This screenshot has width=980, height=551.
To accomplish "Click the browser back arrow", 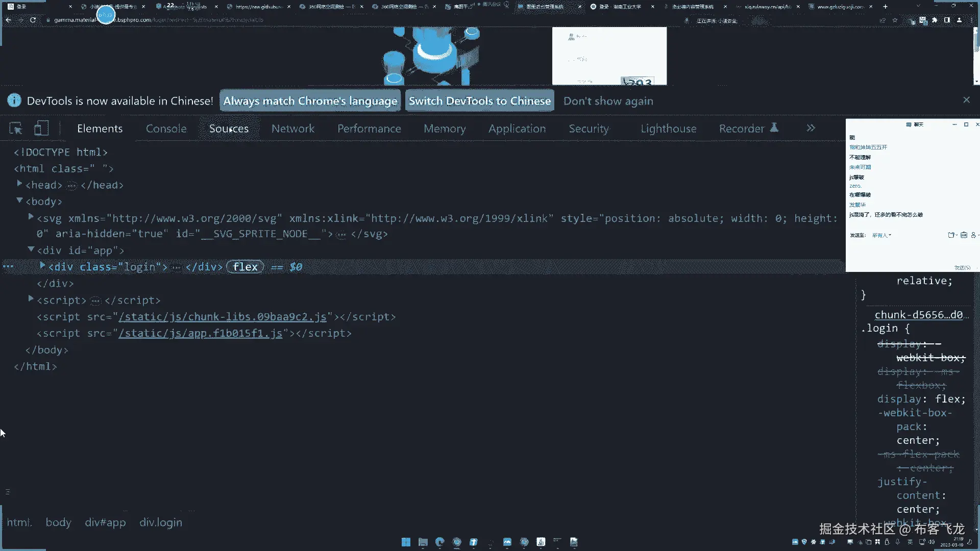I will pyautogui.click(x=8, y=20).
